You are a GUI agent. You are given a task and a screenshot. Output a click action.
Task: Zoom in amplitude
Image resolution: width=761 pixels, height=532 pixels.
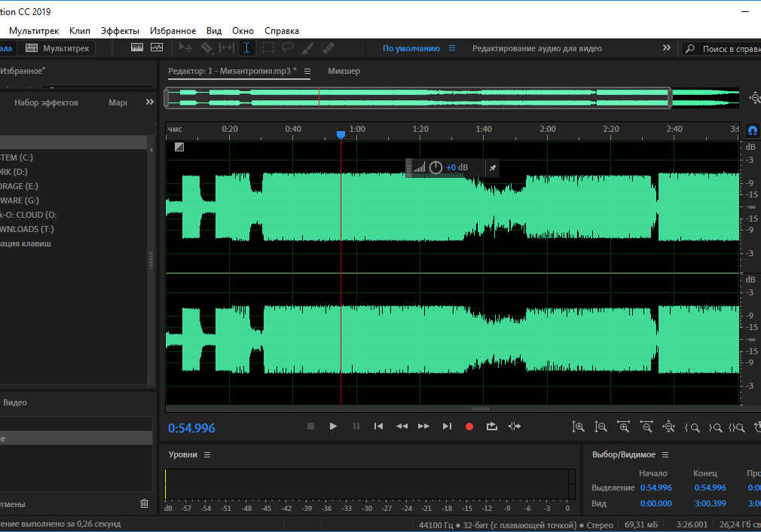pyautogui.click(x=578, y=427)
